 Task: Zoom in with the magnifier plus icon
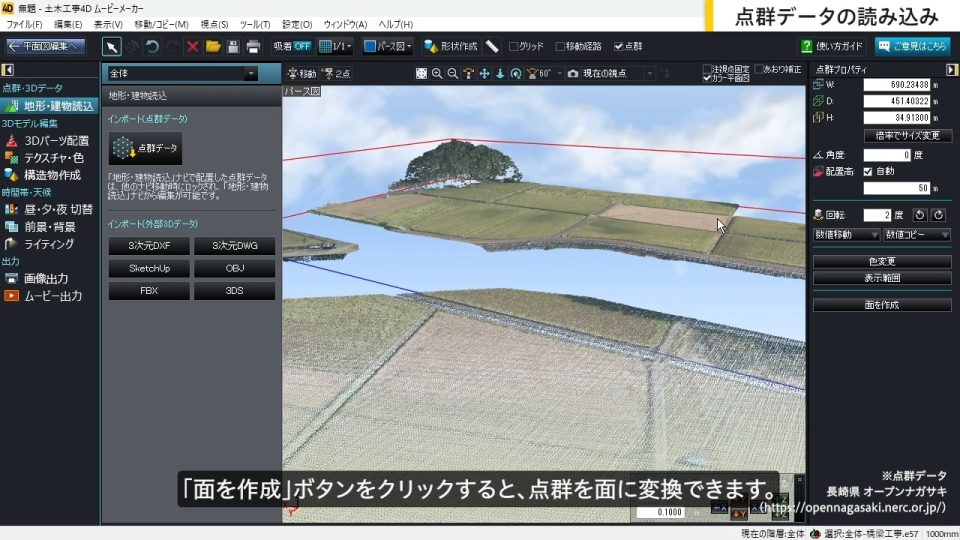tap(437, 73)
